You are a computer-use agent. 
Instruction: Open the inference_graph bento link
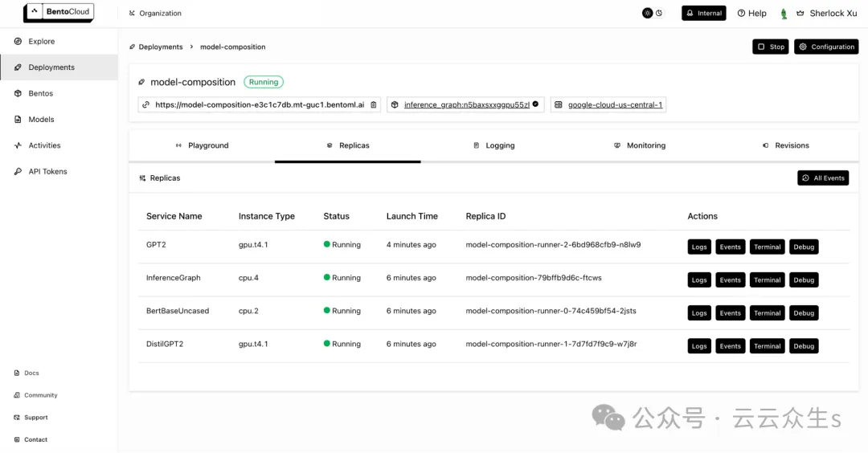coord(466,104)
